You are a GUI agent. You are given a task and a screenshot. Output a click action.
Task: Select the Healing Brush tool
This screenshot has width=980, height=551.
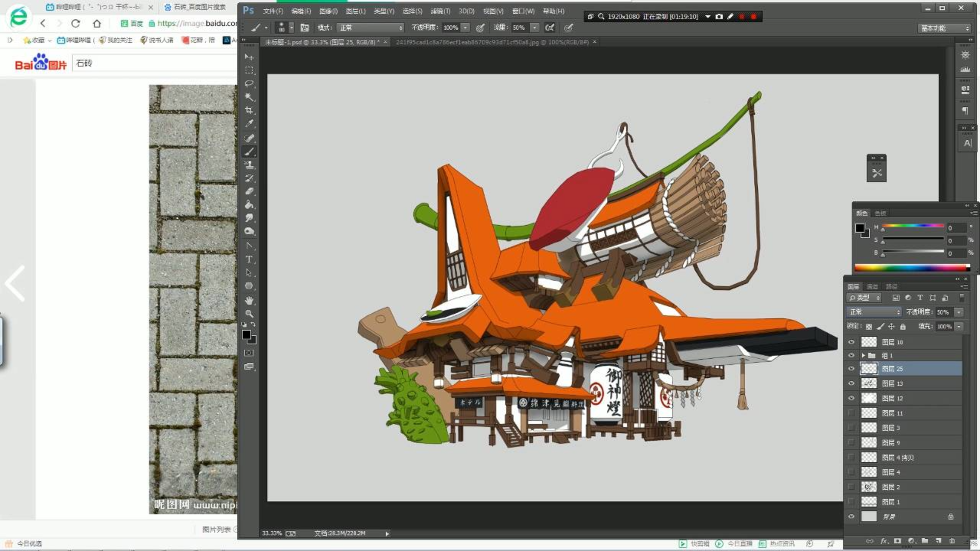[249, 138]
